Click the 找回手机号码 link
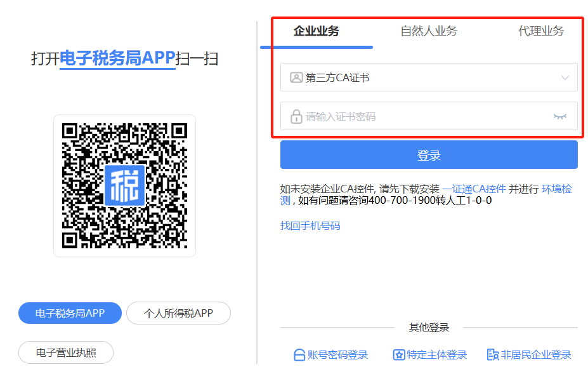The width and height of the screenshot is (588, 381). coord(310,226)
